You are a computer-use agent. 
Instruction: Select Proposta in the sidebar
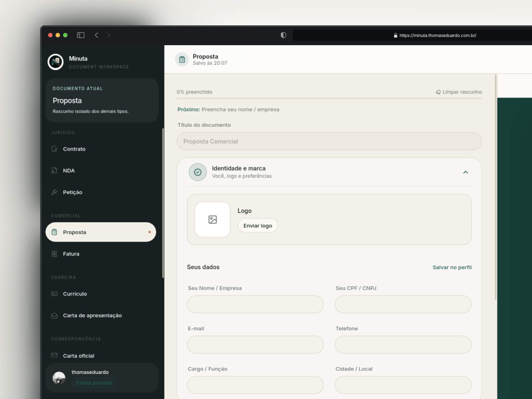101,232
